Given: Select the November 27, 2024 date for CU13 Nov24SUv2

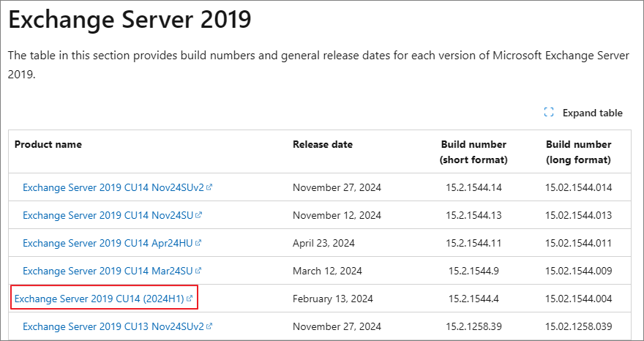Looking at the screenshot, I should (x=337, y=326).
